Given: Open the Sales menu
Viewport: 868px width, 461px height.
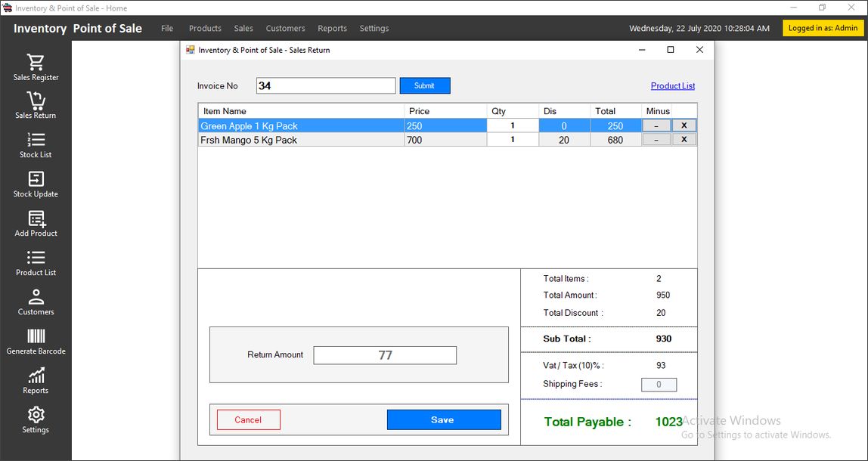Looking at the screenshot, I should pyautogui.click(x=243, y=29).
